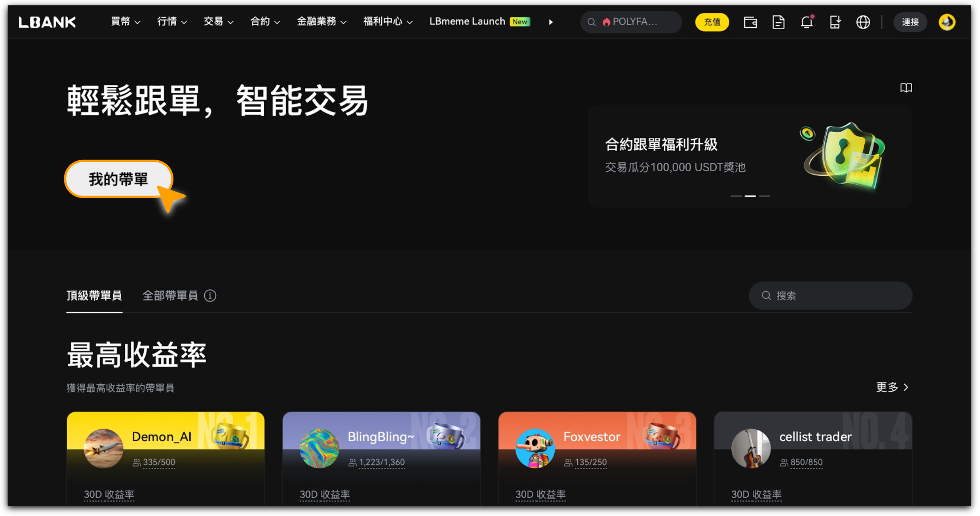Click Demon_AI followers icon 335/500
This screenshot has width=980, height=516.
coord(137,463)
